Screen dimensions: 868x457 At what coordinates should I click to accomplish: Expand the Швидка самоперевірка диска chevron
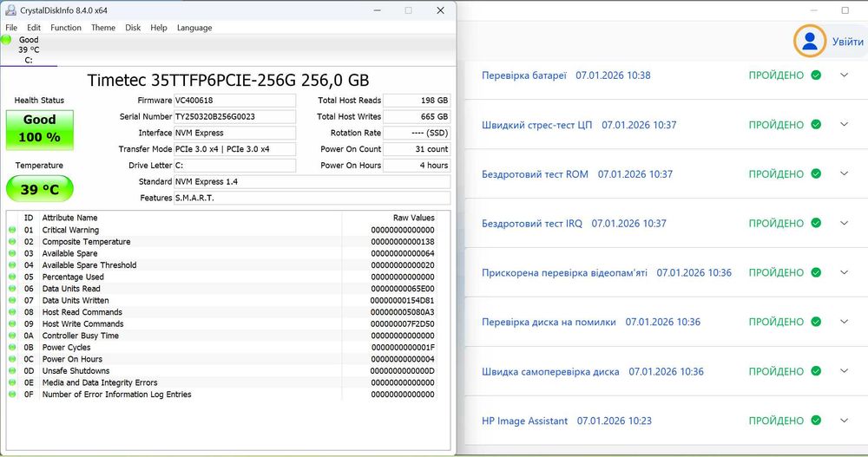coord(845,371)
